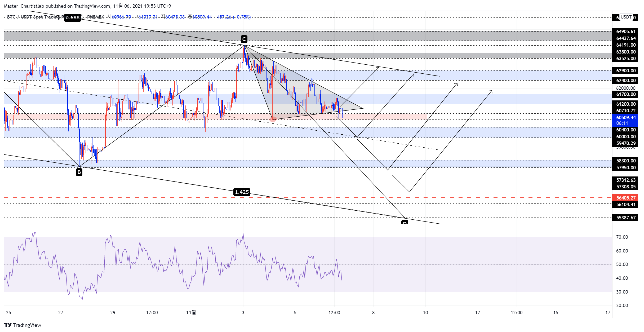Click the 60000.00 price level label
Screen dimensions: 644x332
point(626,137)
